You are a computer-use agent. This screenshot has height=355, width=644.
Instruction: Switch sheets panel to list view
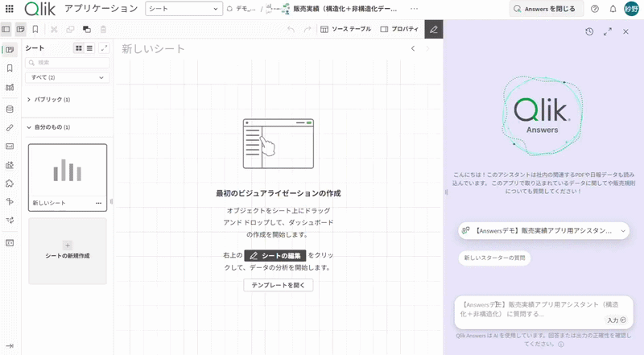point(89,48)
